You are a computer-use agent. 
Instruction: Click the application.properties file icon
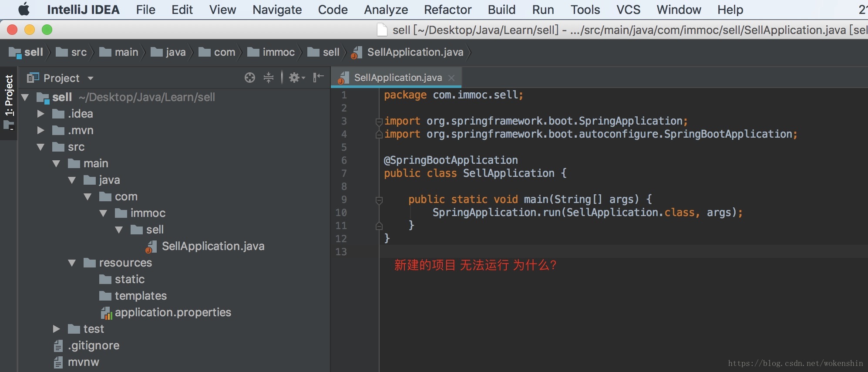106,313
